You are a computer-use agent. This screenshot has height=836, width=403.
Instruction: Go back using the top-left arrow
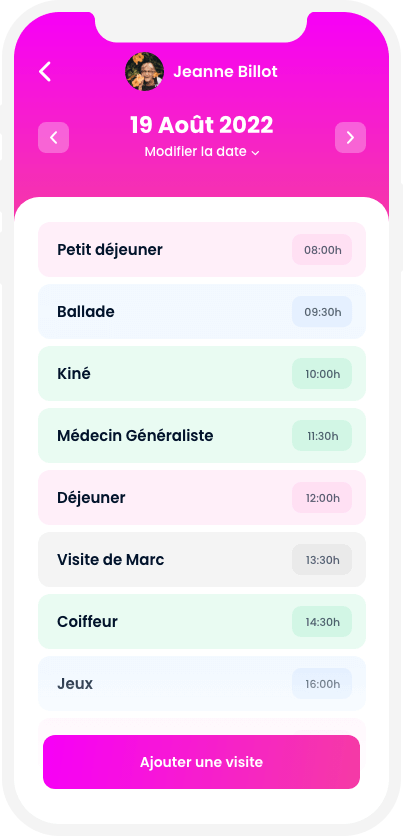coord(45,71)
